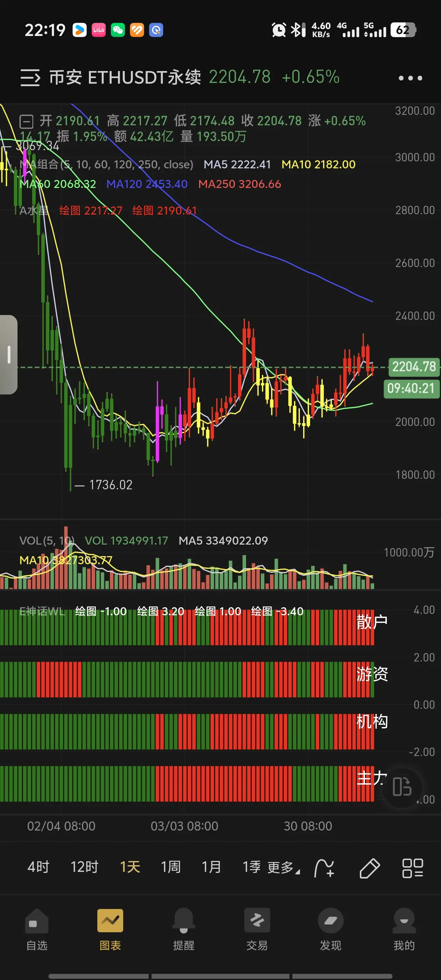The height and width of the screenshot is (980, 441).
Task: Open the three-dot more options menu
Action: tap(410, 78)
